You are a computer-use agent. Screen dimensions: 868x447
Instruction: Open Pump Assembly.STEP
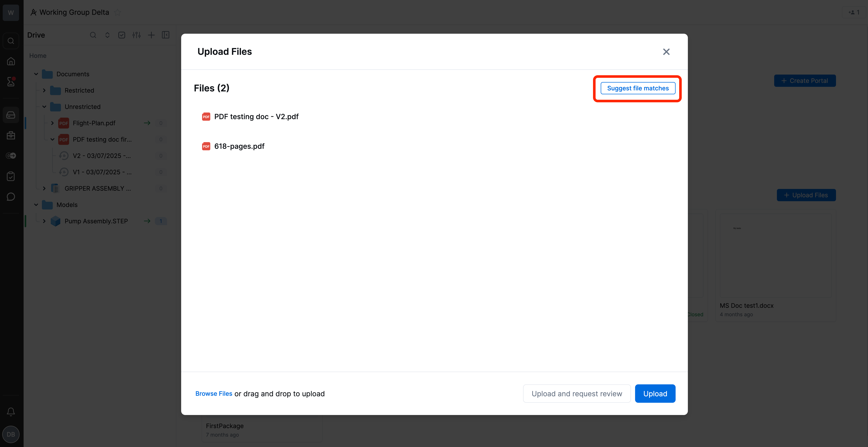coord(96,221)
